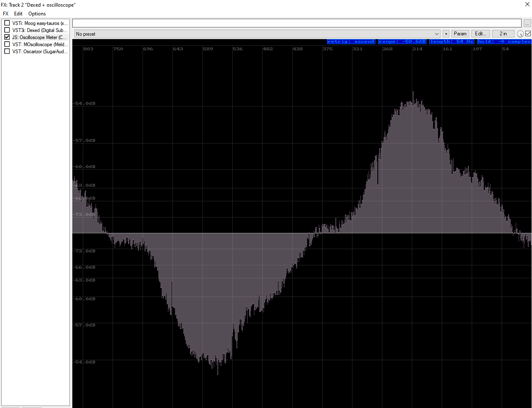Click the Edit... button
This screenshot has height=408, width=532.
(x=480, y=34)
